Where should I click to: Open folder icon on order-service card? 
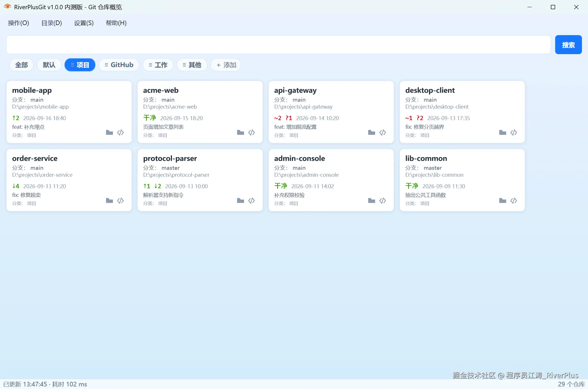pos(109,200)
